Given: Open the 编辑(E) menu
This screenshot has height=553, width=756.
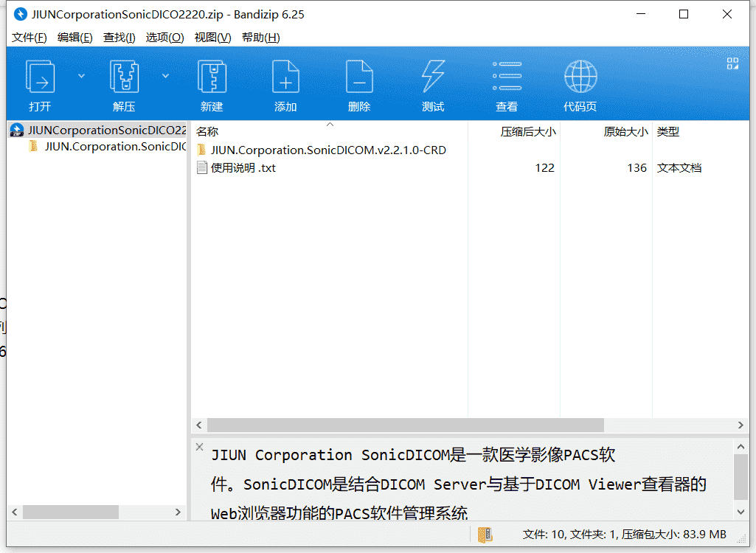Looking at the screenshot, I should point(74,38).
